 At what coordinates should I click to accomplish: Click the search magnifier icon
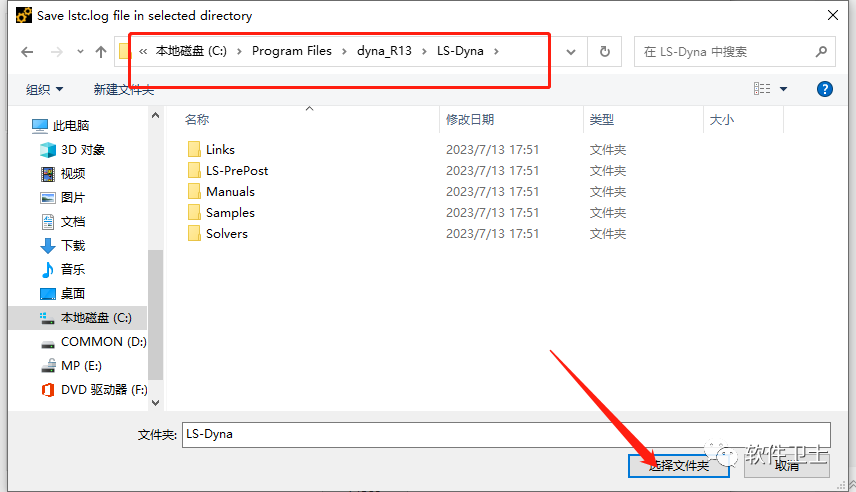tap(821, 52)
